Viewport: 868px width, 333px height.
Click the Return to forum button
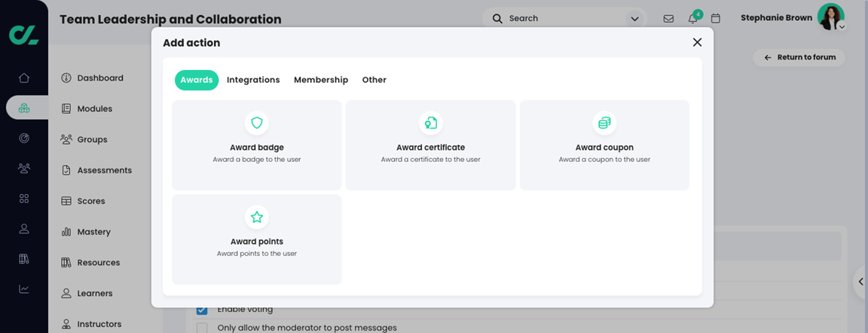pos(799,57)
